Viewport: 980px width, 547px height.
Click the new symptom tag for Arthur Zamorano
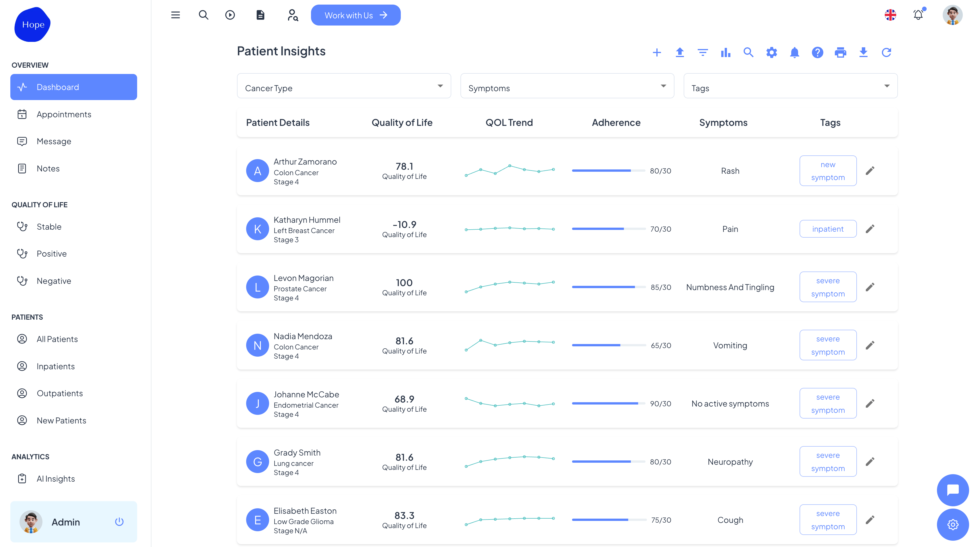(x=828, y=171)
